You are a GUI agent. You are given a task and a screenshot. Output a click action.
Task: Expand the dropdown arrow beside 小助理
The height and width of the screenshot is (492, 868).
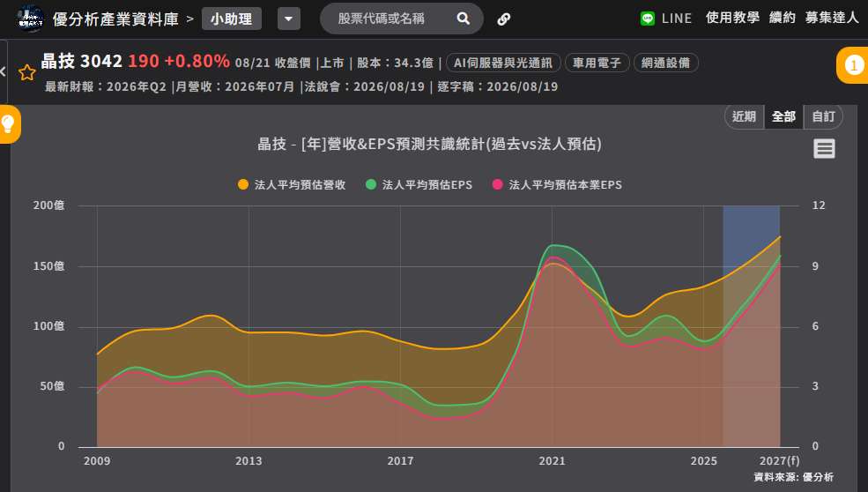(x=289, y=19)
